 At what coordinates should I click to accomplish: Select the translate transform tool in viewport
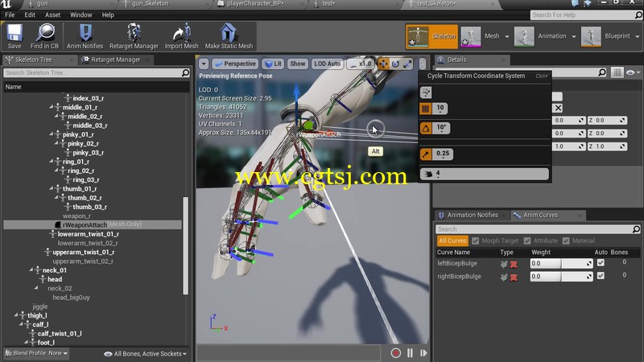pyautogui.click(x=383, y=64)
